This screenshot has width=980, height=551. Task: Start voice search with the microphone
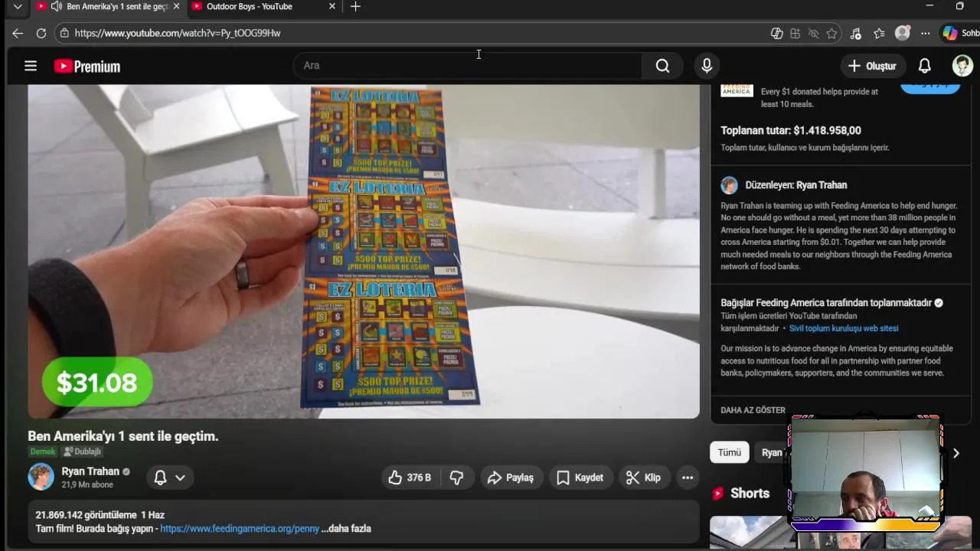click(x=707, y=66)
